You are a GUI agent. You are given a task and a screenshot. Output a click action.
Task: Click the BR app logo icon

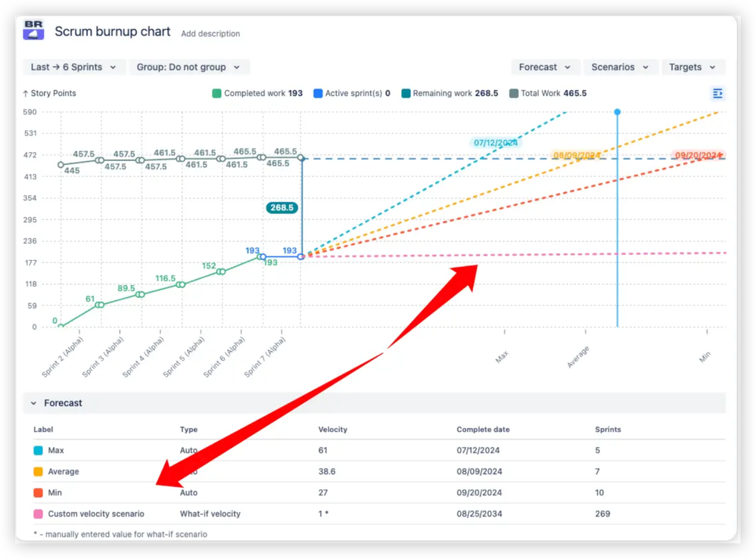tap(33, 30)
